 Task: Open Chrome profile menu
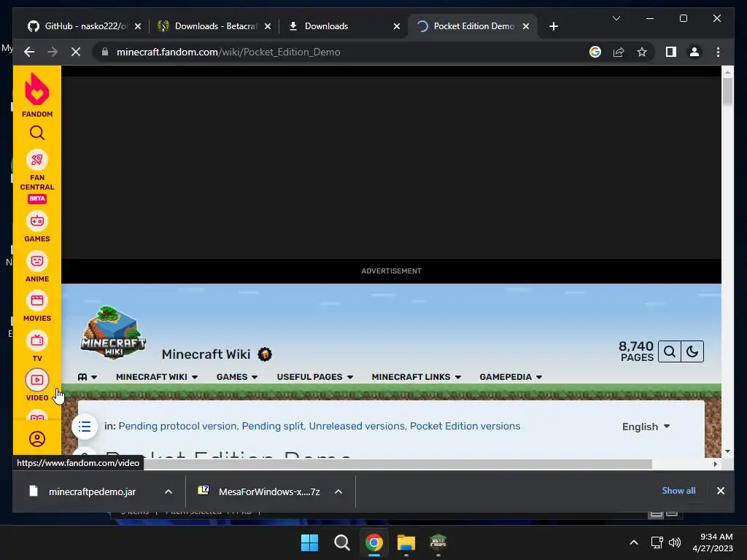point(694,52)
